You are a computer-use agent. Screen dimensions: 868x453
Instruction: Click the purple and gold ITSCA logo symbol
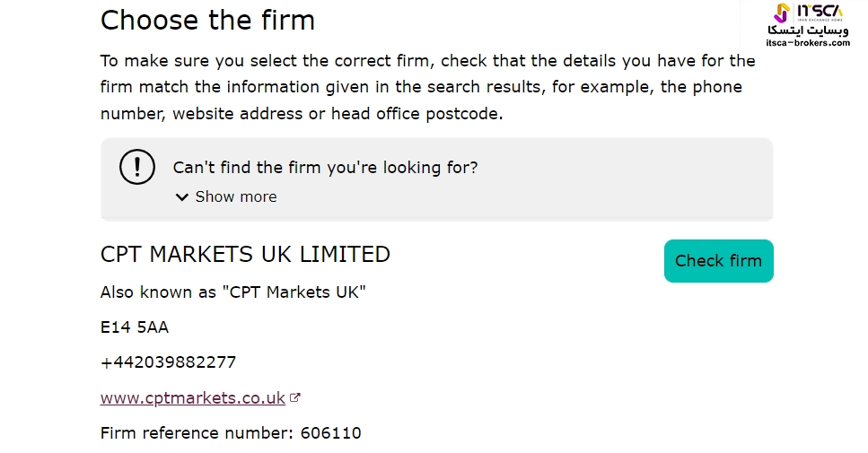[x=783, y=12]
